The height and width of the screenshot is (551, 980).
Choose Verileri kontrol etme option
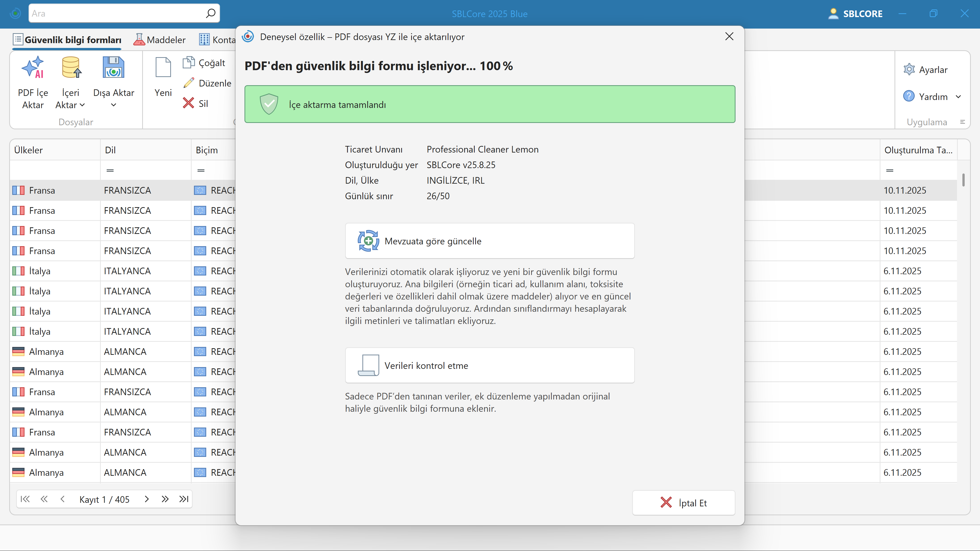pyautogui.click(x=490, y=366)
